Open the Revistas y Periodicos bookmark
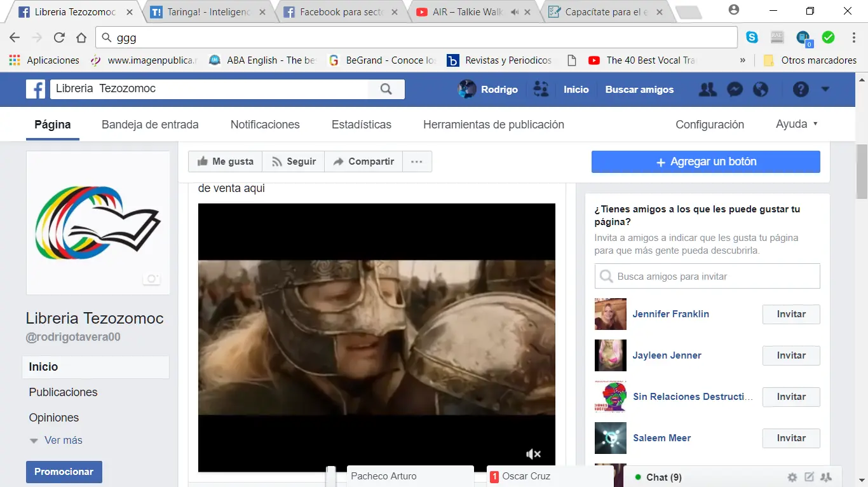 (500, 60)
